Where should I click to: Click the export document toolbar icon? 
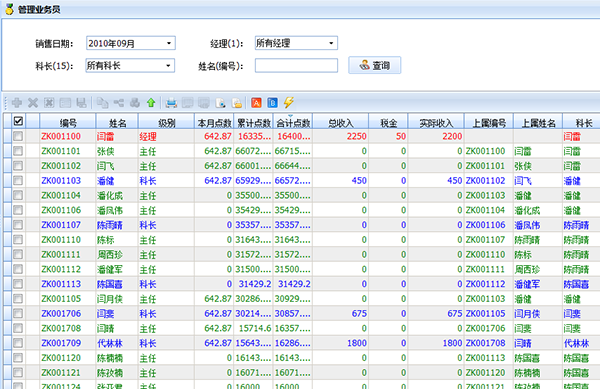pyautogui.click(x=220, y=103)
